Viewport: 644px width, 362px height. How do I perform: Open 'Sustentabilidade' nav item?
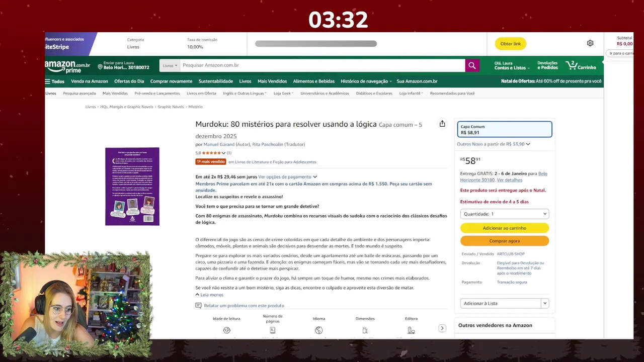click(215, 81)
